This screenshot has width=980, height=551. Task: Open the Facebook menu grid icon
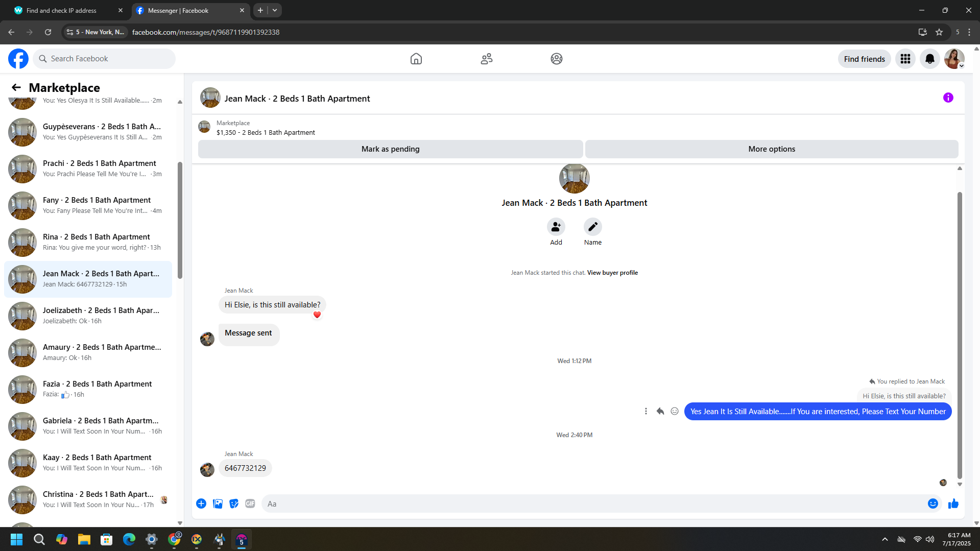coord(905,59)
